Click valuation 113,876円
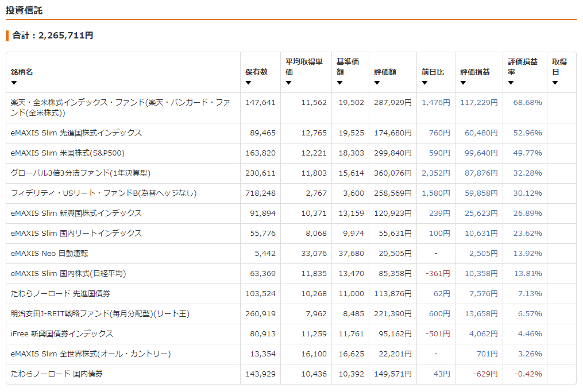This screenshot has width=583, height=392. [393, 293]
